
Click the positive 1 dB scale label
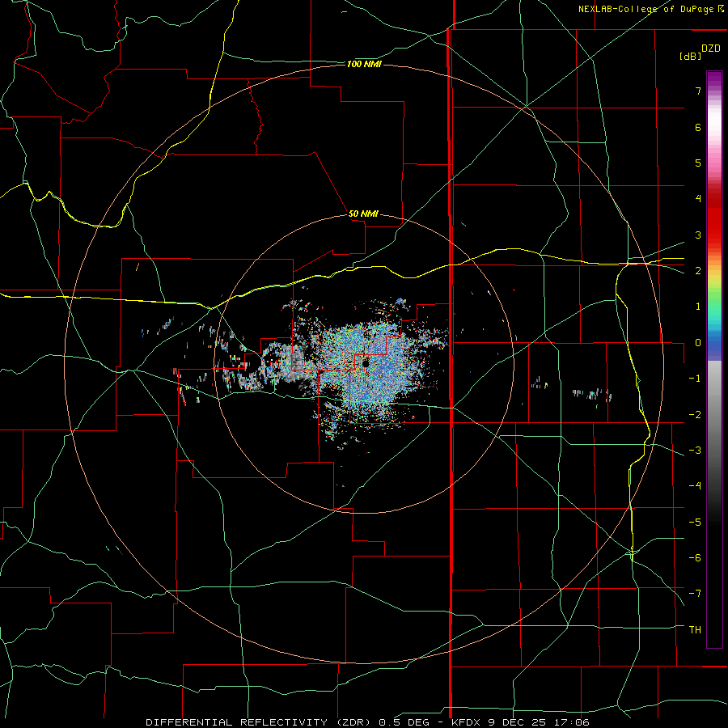click(698, 307)
